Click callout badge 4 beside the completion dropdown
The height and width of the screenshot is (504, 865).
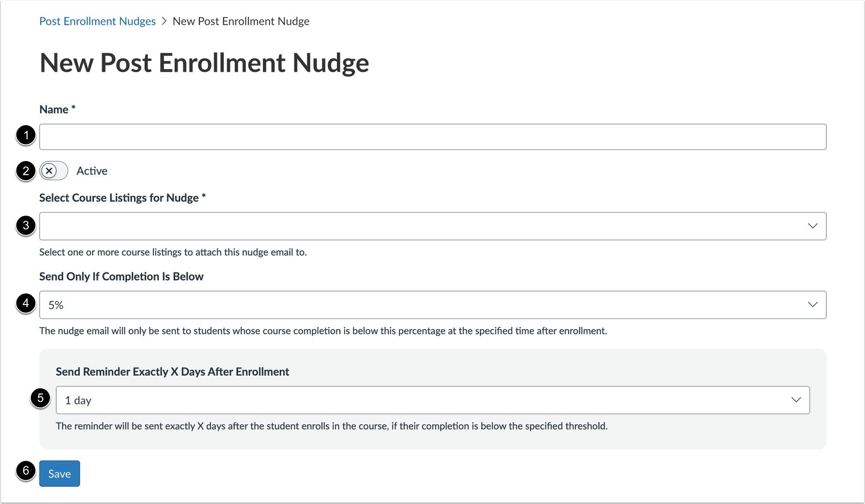[25, 305]
